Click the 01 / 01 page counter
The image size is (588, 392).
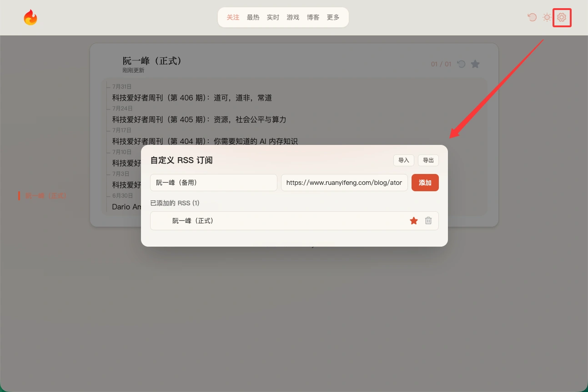pos(441,64)
